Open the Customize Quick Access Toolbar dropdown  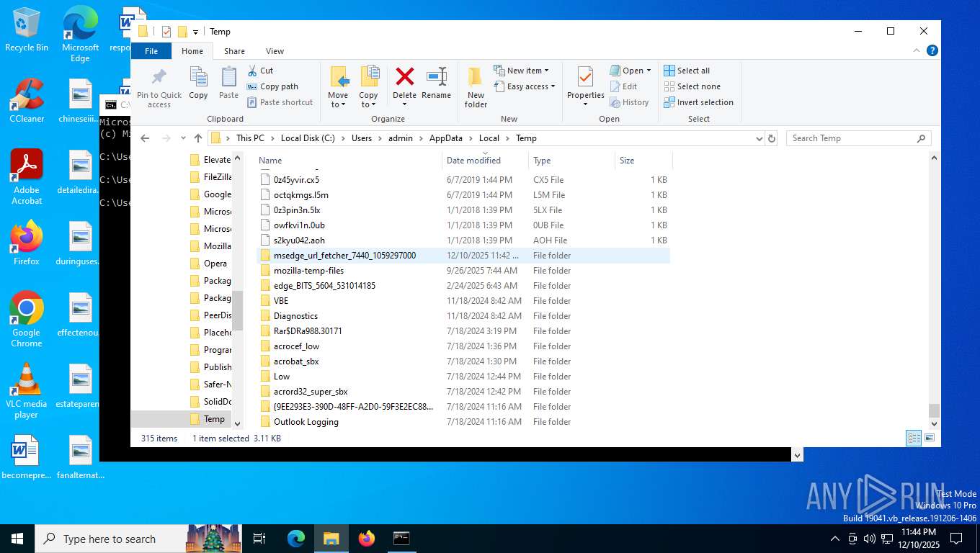[x=195, y=32]
